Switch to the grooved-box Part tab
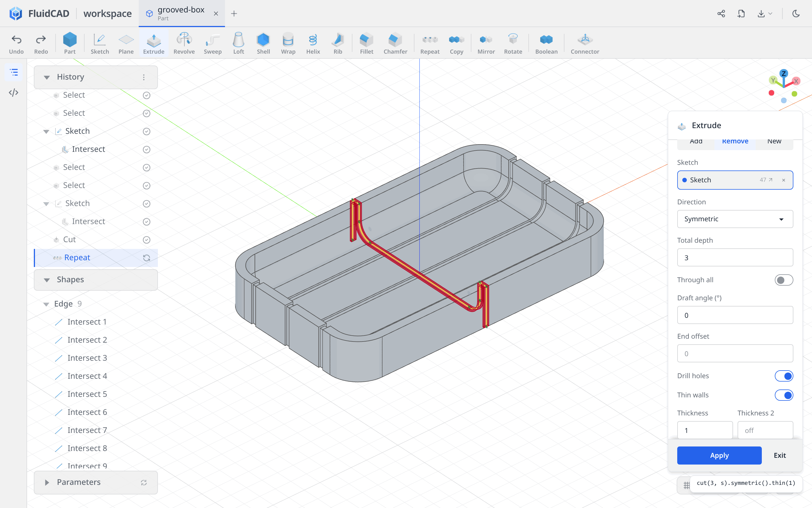The image size is (812, 508). click(x=182, y=14)
